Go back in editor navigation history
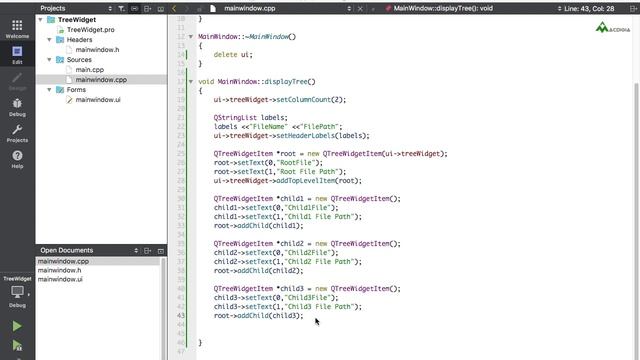This screenshot has width=640, height=360. [x=174, y=9]
